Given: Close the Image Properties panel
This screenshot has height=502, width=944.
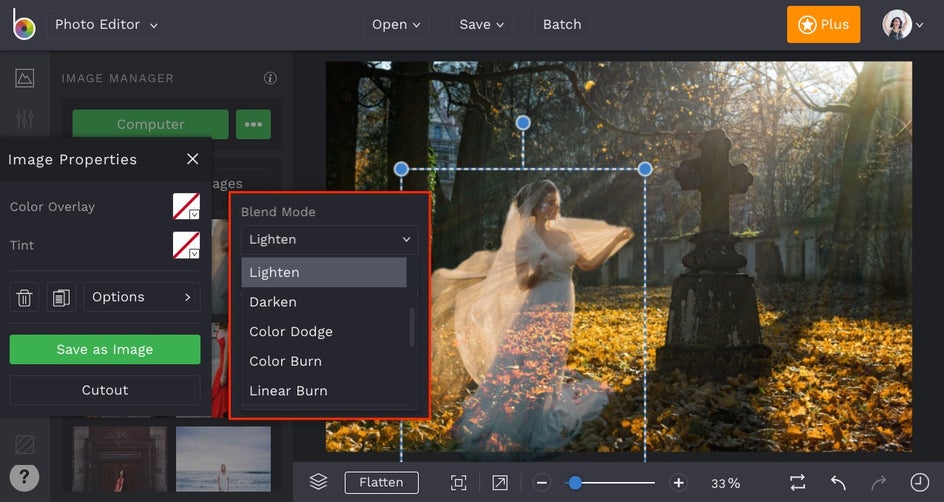Looking at the screenshot, I should coord(193,159).
